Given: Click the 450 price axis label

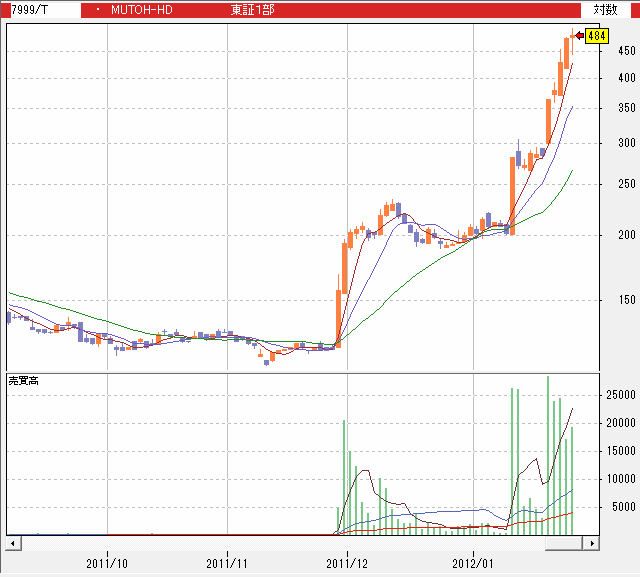Looking at the screenshot, I should pyautogui.click(x=627, y=51).
